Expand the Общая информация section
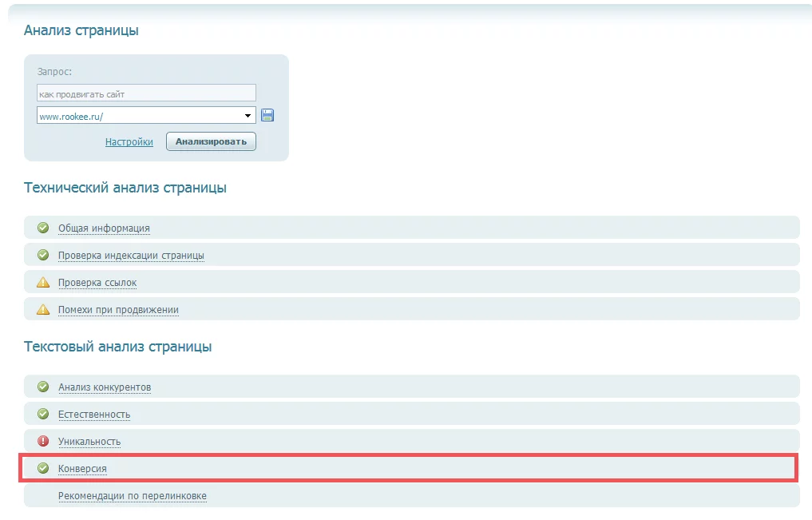The height and width of the screenshot is (520, 812). (104, 228)
